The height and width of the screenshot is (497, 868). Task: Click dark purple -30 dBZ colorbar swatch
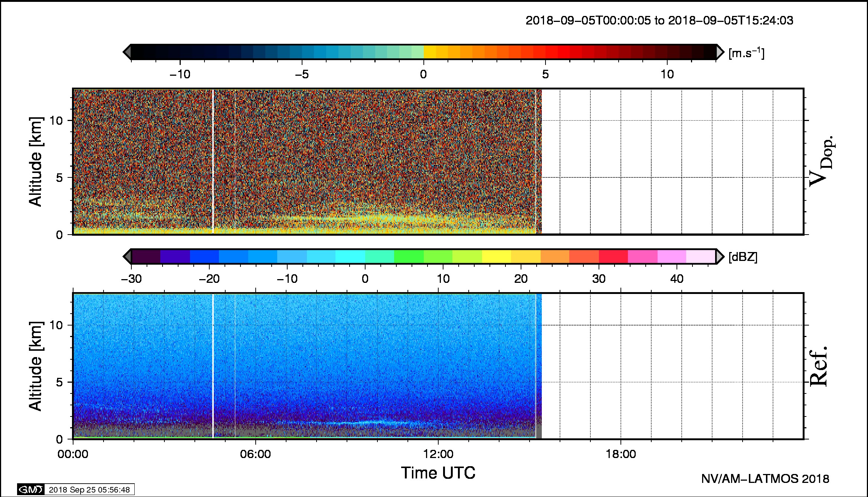tap(146, 256)
